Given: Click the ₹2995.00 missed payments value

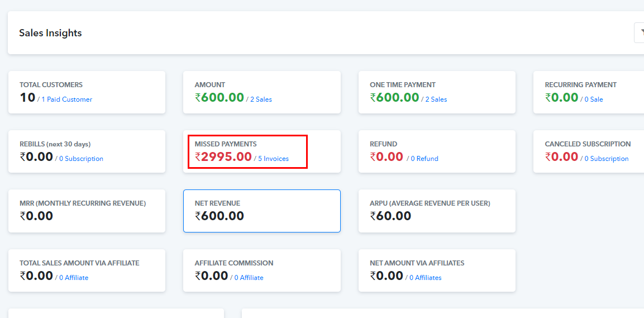Looking at the screenshot, I should [x=223, y=157].
